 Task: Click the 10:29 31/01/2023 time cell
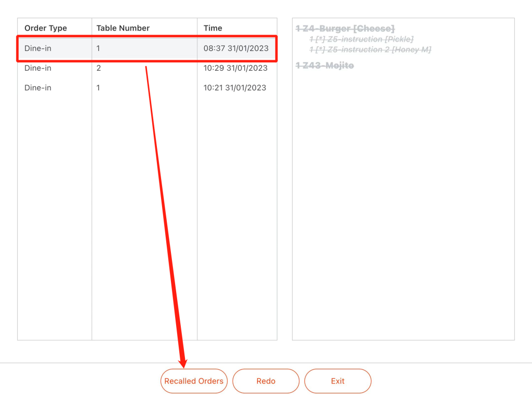coord(235,68)
